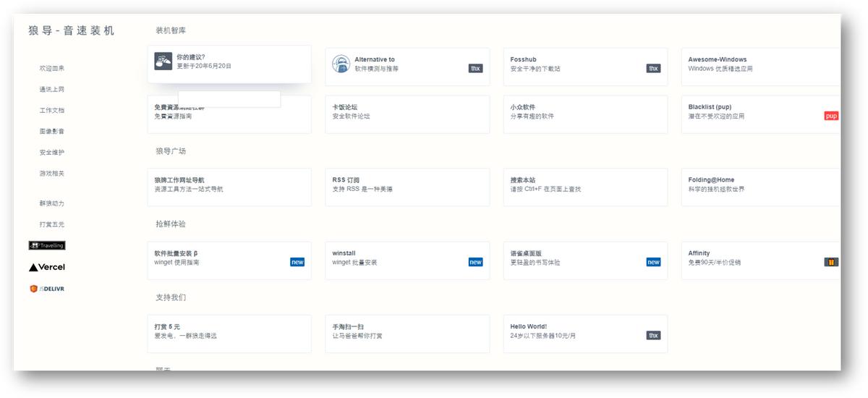The image size is (868, 398).
Task: Click the 潜在不受欢迎的应用 description
Action: [716, 116]
